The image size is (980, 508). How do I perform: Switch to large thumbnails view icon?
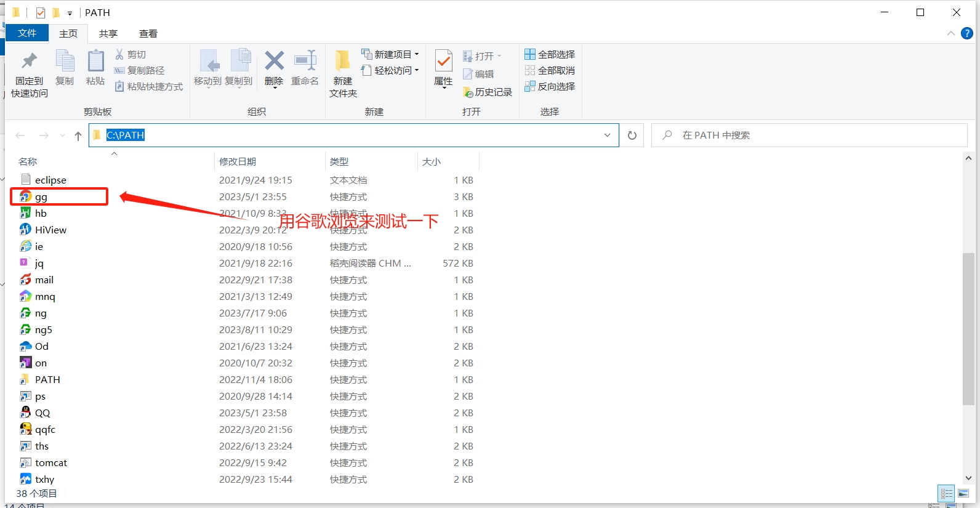point(963,494)
